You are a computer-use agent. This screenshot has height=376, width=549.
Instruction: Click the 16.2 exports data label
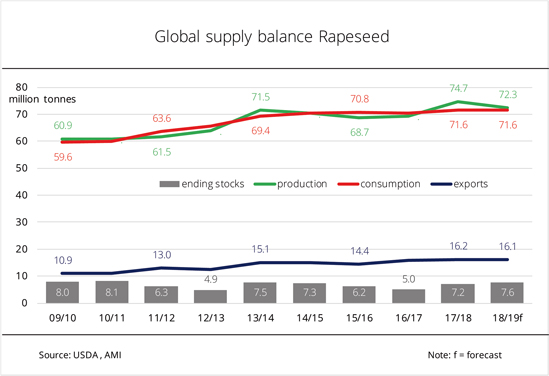click(458, 246)
